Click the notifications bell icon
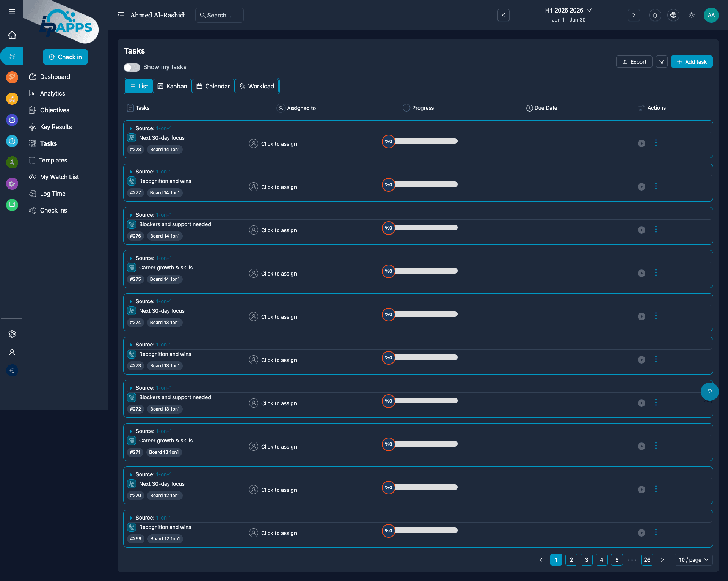Image resolution: width=728 pixels, height=581 pixels. tap(655, 15)
